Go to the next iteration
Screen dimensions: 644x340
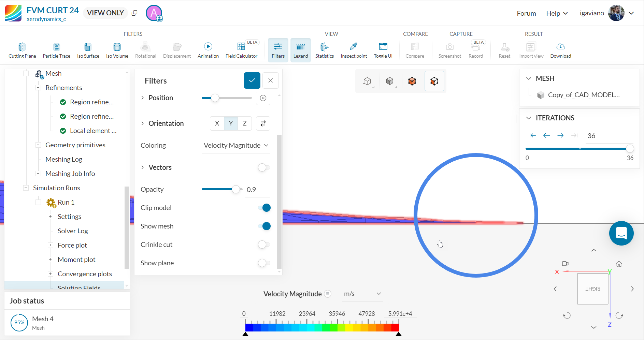tap(560, 135)
